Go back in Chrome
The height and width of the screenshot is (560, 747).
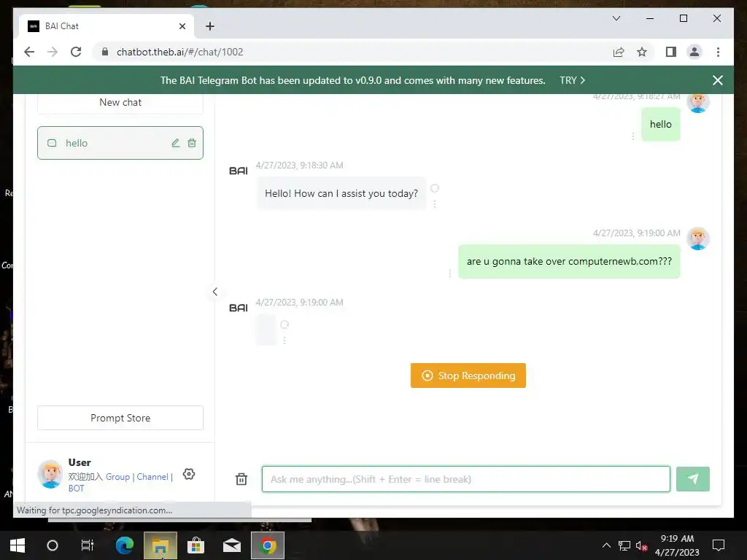coord(29,52)
